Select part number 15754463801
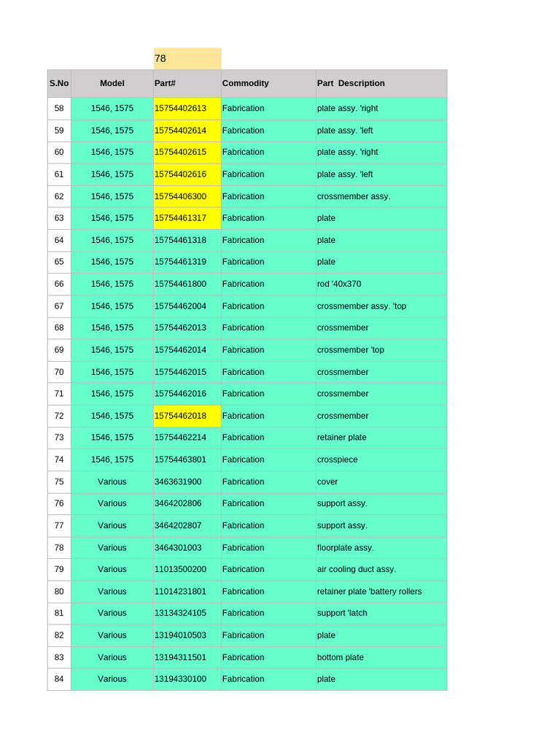Viewport: 560px width, 747px height. (187, 460)
